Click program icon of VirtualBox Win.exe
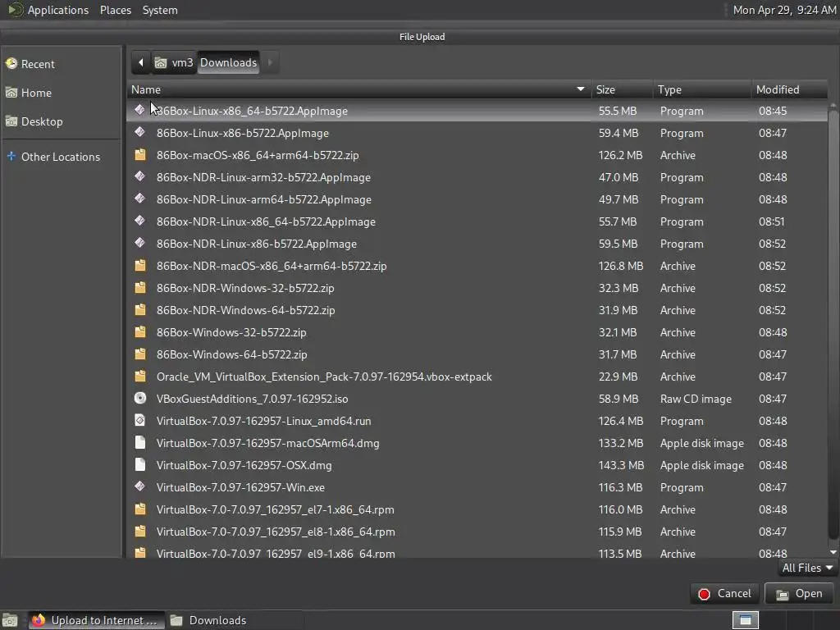840x630 pixels. [139, 486]
